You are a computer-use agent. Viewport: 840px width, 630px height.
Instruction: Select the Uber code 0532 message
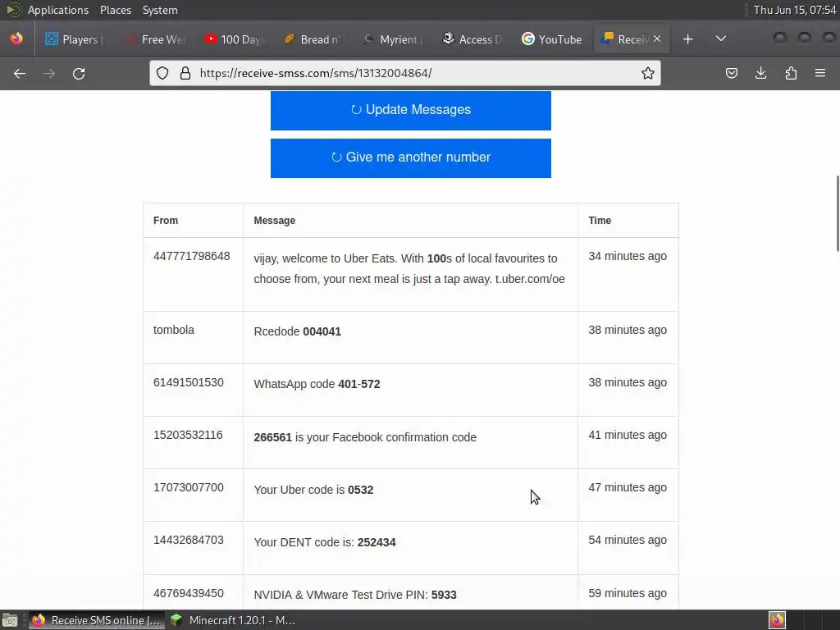(313, 490)
